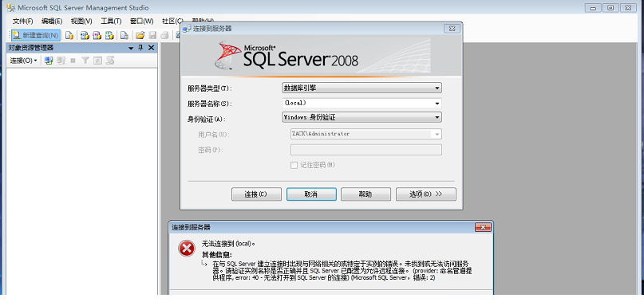Screen dimensions: 644x306
Task: Click the 密码 password input field
Action: click(366, 150)
